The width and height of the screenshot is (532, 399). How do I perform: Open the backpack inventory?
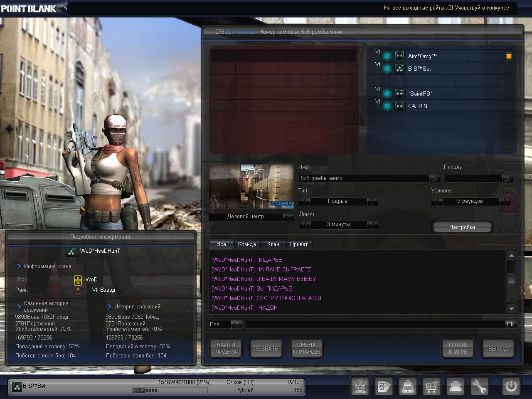pyautogui.click(x=408, y=387)
